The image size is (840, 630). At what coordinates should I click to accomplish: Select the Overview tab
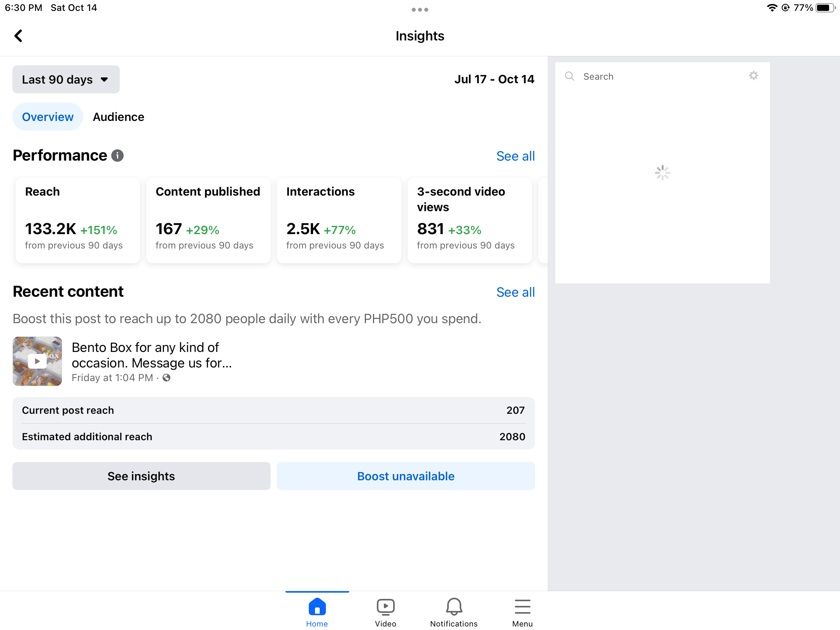pyautogui.click(x=48, y=117)
